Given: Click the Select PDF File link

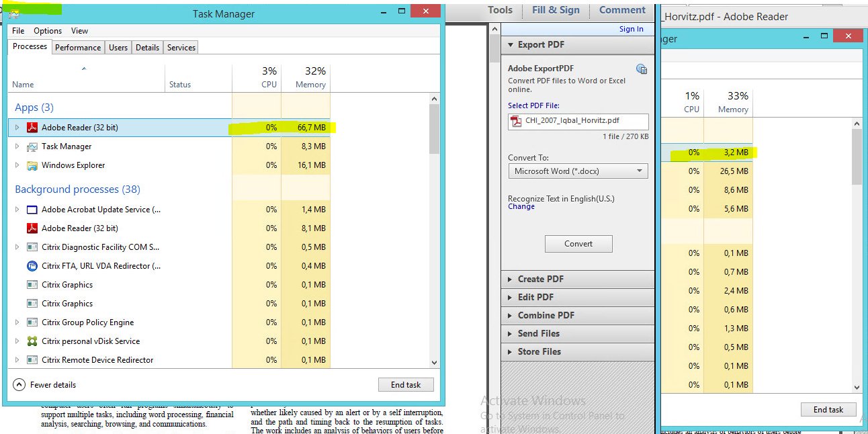Looking at the screenshot, I should click(533, 105).
